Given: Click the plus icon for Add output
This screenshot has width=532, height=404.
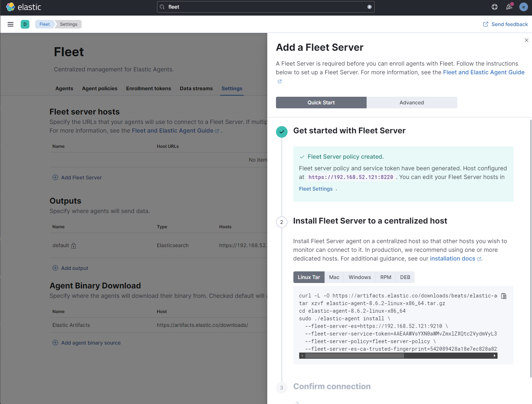Looking at the screenshot, I should point(55,268).
